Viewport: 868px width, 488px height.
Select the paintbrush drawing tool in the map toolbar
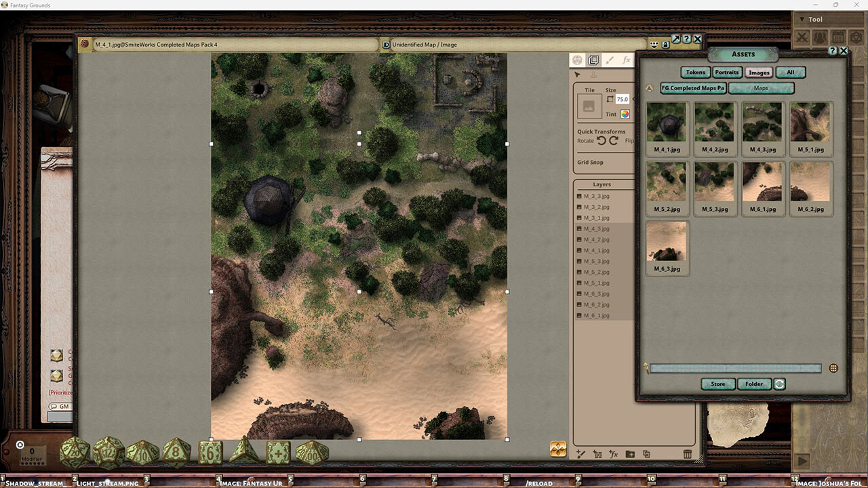[x=611, y=60]
